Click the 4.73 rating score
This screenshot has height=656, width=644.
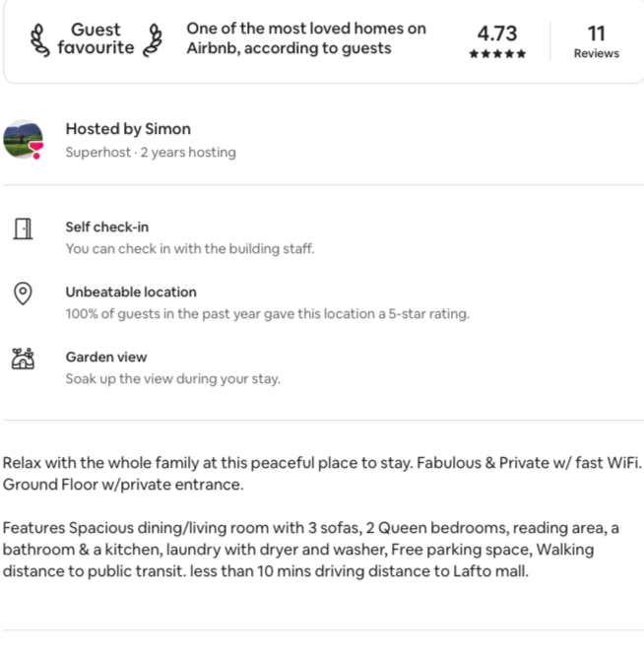(497, 33)
